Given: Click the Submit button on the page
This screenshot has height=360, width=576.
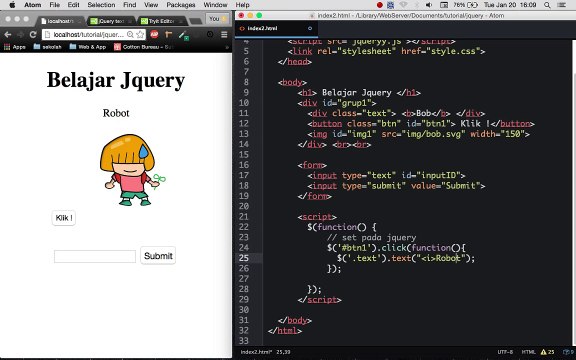Looking at the screenshot, I should (158, 256).
